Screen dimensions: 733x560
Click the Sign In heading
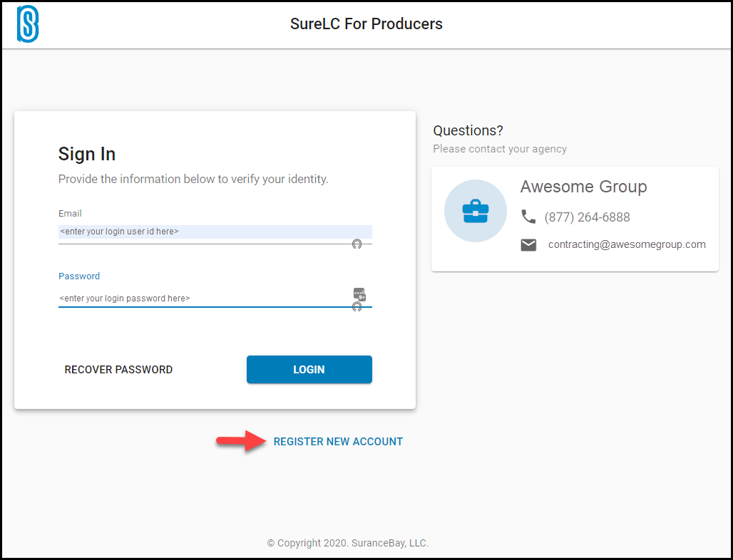87,154
